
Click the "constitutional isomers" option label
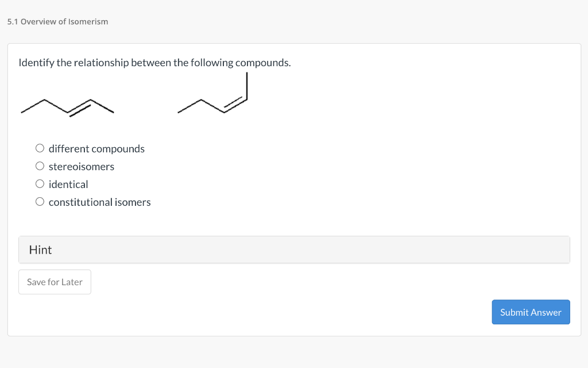tap(100, 202)
